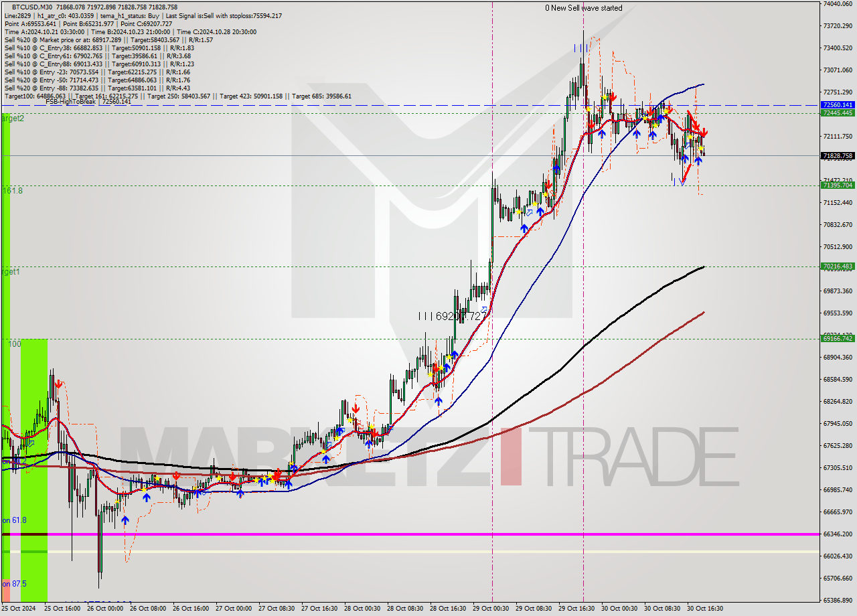Click the 73720.290 price axis label
Viewport: 857px width, 616px height.
pyautogui.click(x=838, y=26)
